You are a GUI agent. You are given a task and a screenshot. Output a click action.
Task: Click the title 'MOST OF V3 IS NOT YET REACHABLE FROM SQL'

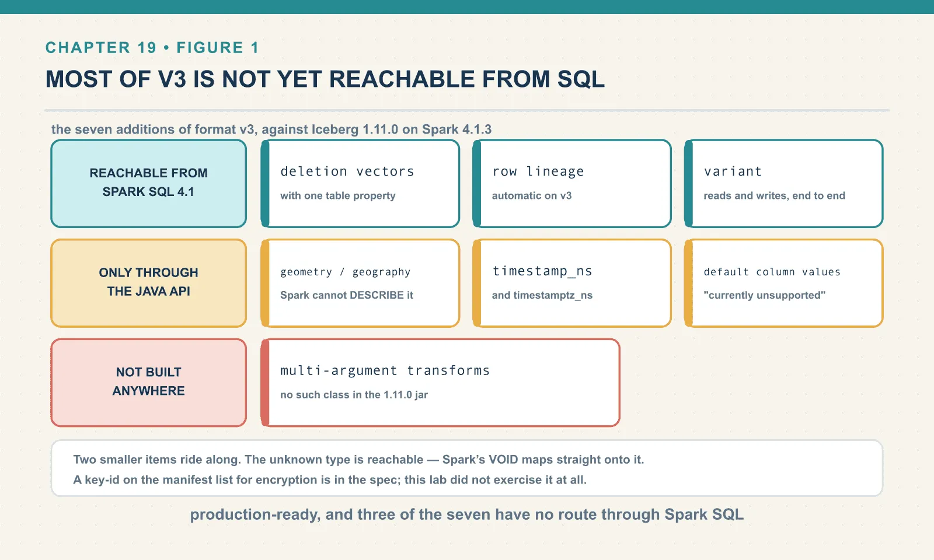coord(325,79)
